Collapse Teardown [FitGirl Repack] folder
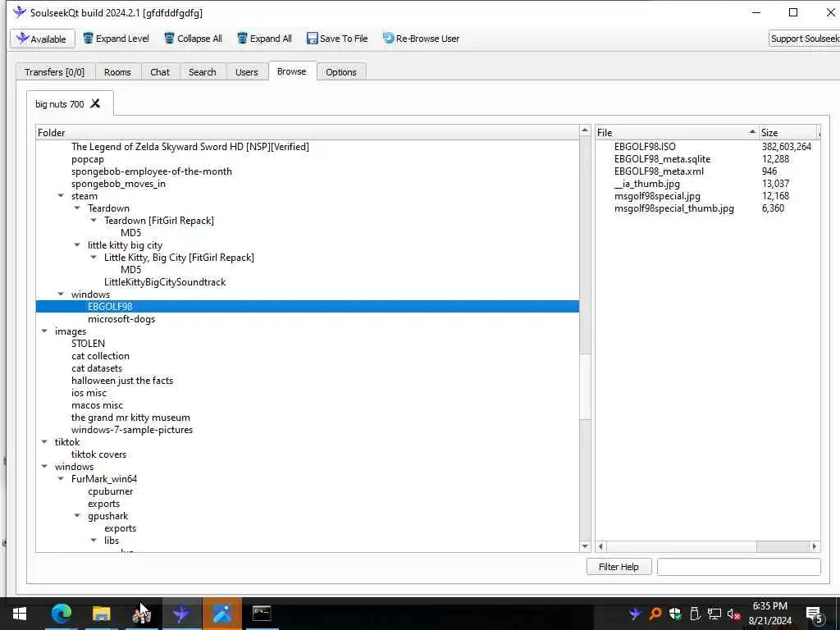Viewport: 840px width, 630px height. [94, 221]
